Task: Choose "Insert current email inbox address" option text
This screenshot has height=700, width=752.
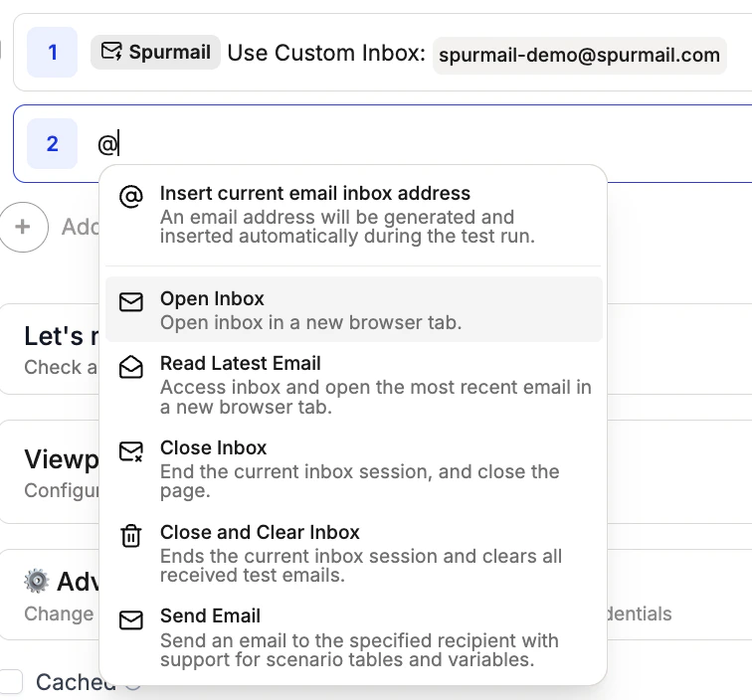Action: [314, 193]
